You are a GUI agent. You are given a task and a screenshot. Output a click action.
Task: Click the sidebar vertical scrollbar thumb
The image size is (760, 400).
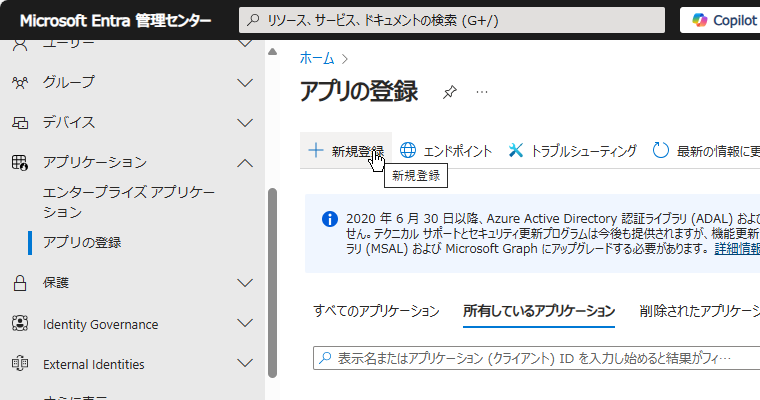tap(272, 283)
